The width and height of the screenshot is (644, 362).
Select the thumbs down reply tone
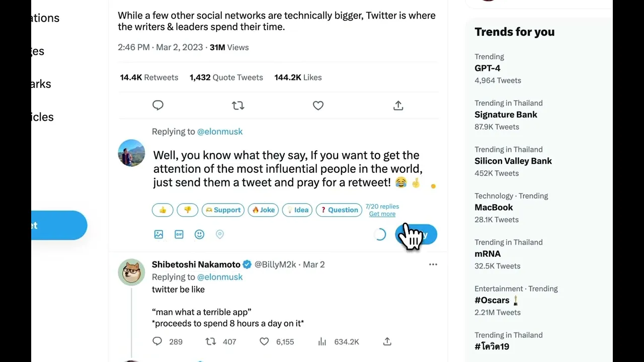tap(187, 210)
